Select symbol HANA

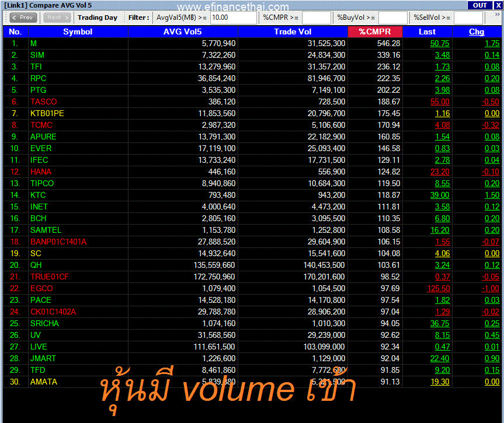41,172
